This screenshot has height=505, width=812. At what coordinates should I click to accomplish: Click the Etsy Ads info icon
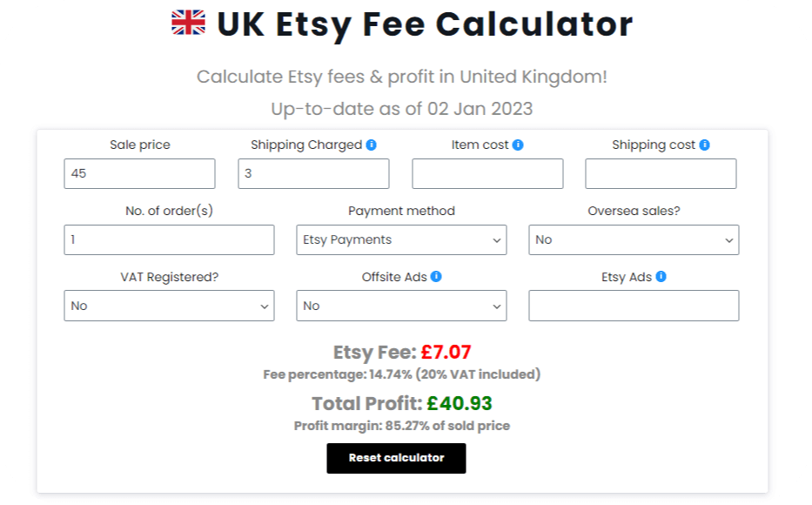tap(659, 277)
